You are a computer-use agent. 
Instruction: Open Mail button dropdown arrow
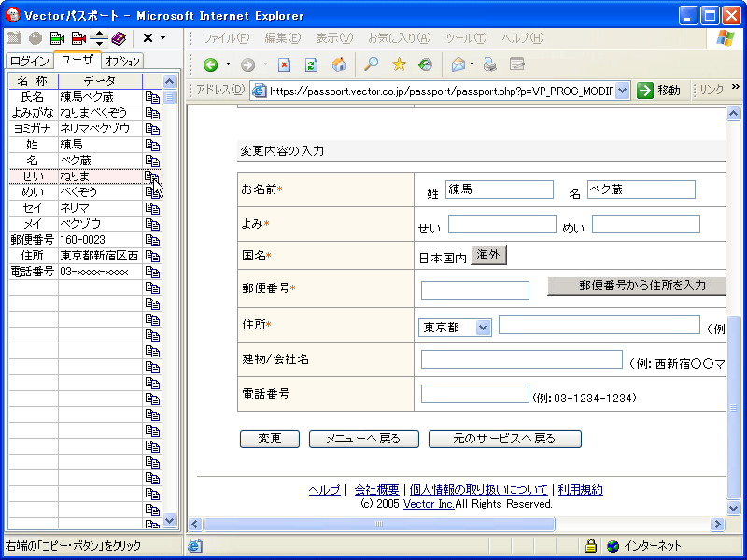coord(472,64)
